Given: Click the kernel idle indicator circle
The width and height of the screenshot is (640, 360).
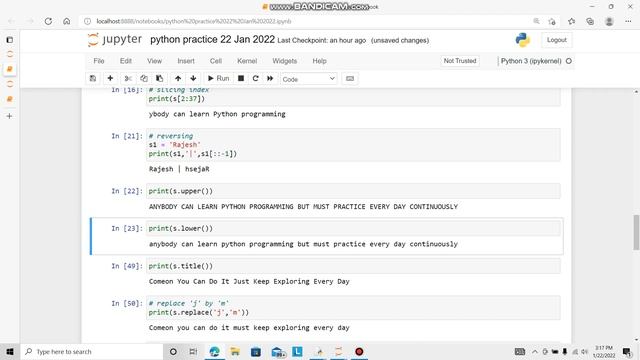Looking at the screenshot, I should tap(569, 61).
